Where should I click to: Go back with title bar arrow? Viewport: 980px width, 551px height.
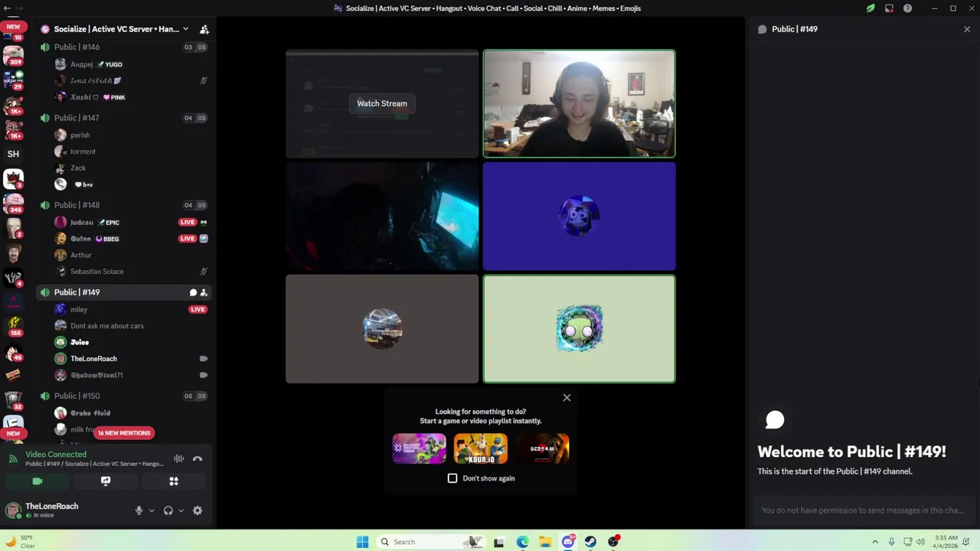(x=6, y=8)
